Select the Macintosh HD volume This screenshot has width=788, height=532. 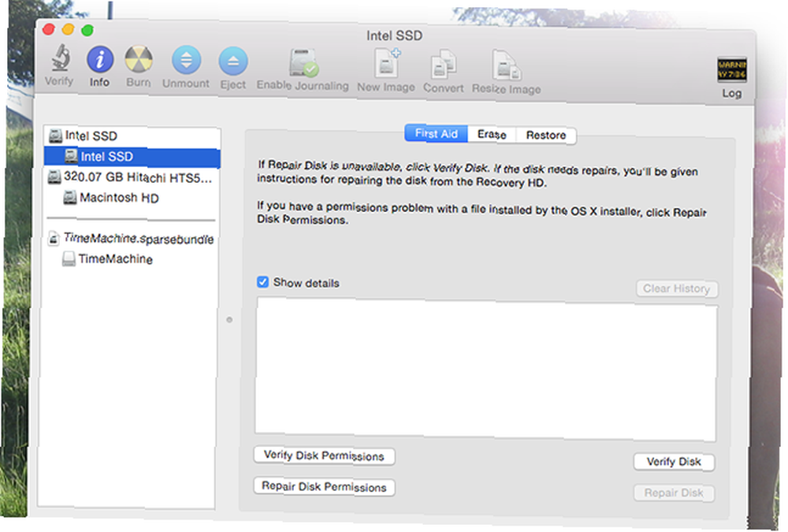131,198
